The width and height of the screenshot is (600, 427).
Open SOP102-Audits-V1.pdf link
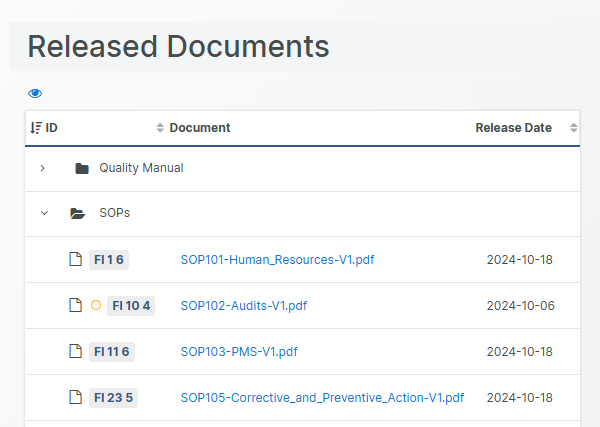click(x=243, y=306)
